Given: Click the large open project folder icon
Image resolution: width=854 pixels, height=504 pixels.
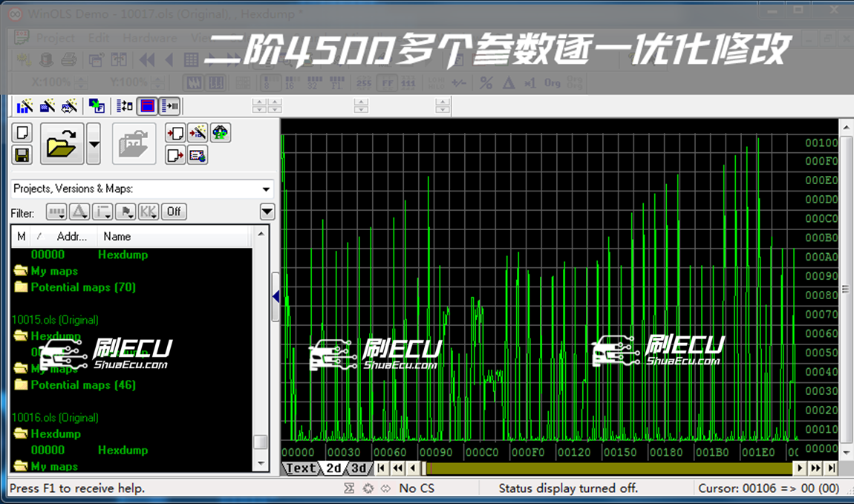Looking at the screenshot, I should [61, 144].
